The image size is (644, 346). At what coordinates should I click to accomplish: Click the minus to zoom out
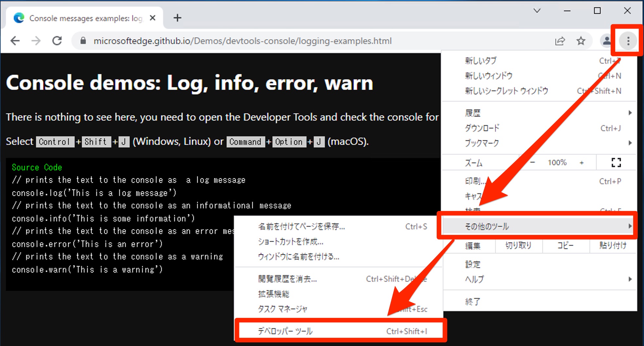532,162
